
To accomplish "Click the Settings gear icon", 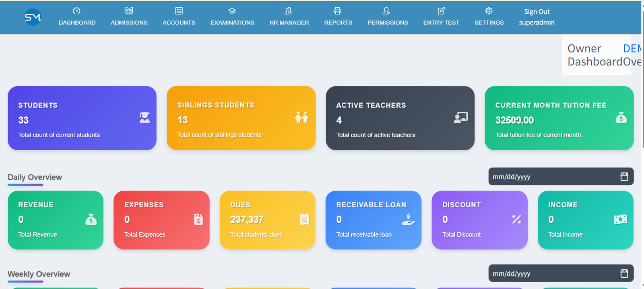I will [x=489, y=11].
